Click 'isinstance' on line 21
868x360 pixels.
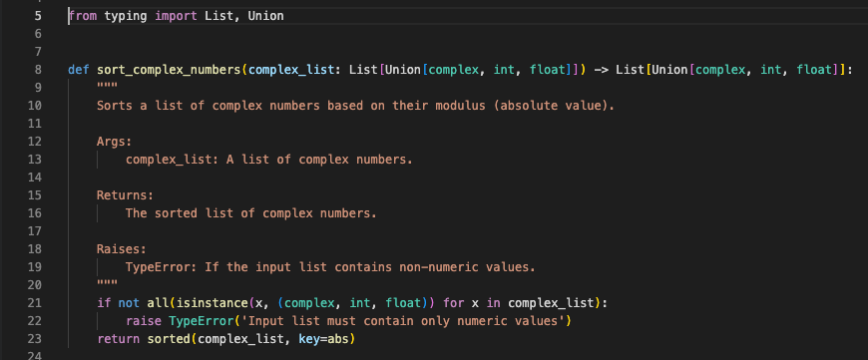pyautogui.click(x=213, y=303)
